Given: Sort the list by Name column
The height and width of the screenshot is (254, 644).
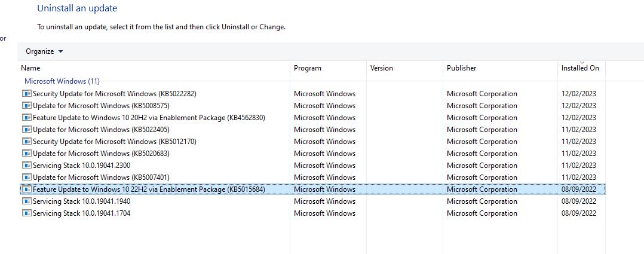Looking at the screenshot, I should [x=154, y=68].
